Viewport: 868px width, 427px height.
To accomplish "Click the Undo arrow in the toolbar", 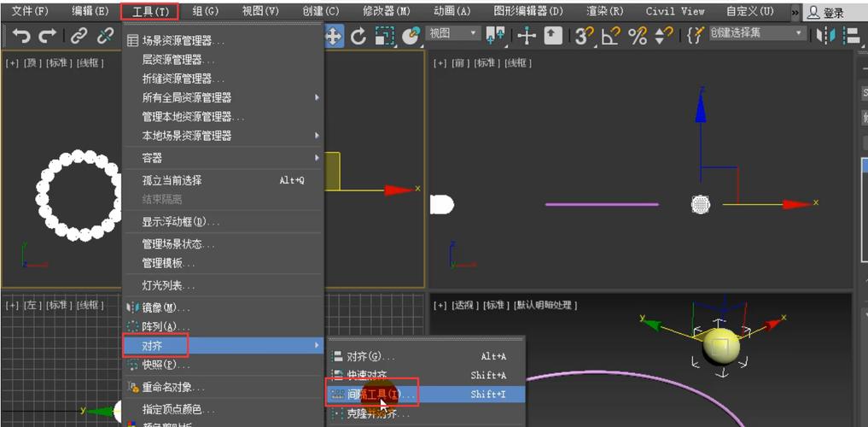I will (x=21, y=36).
